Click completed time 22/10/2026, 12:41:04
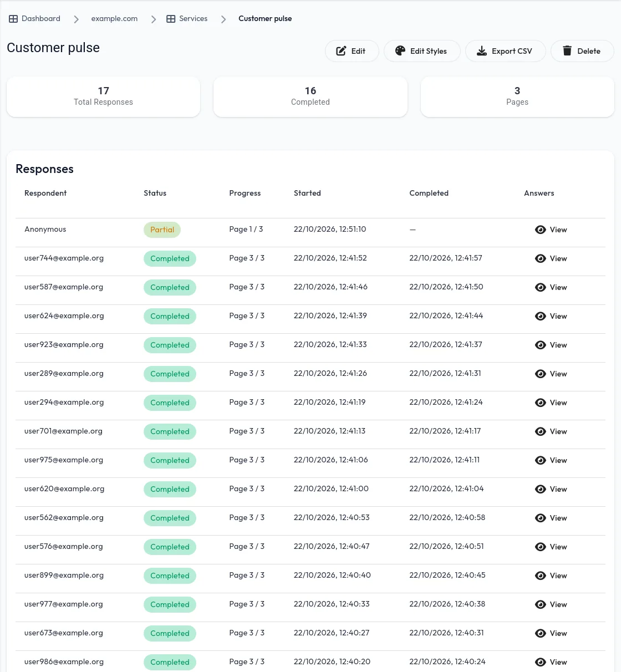621x672 pixels. tap(446, 489)
